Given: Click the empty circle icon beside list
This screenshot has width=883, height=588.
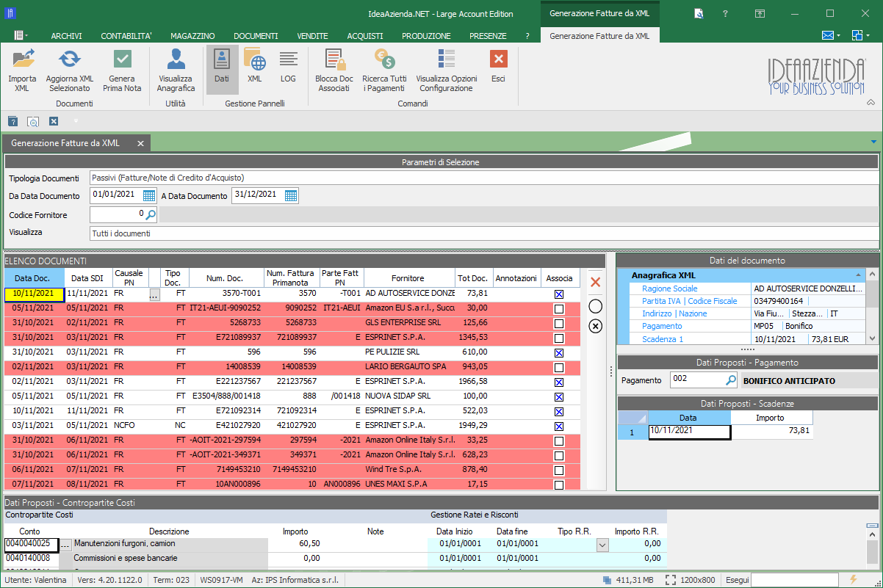Looking at the screenshot, I should 596,305.
